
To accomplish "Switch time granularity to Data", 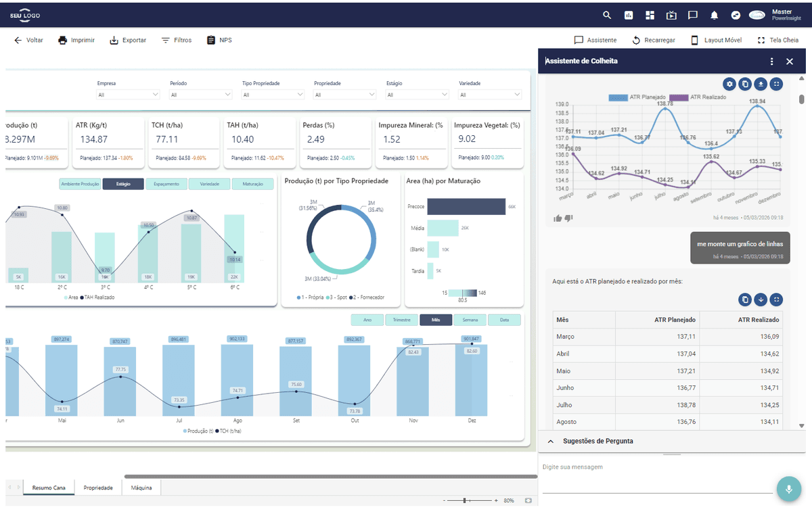I will coord(505,320).
